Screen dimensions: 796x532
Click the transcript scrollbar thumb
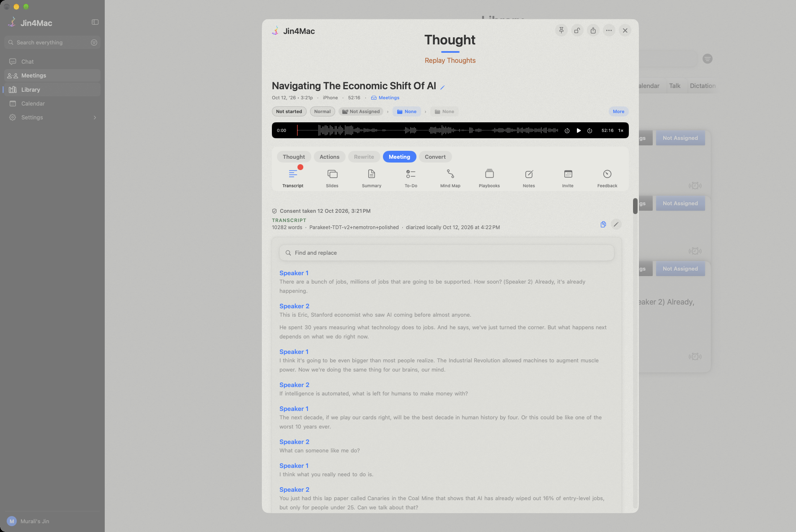click(x=635, y=206)
